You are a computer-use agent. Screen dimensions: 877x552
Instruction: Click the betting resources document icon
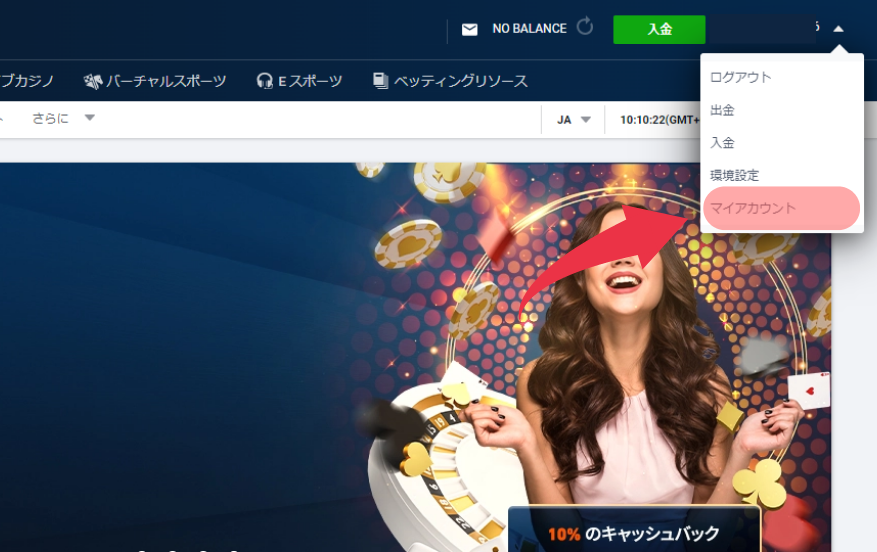point(380,81)
